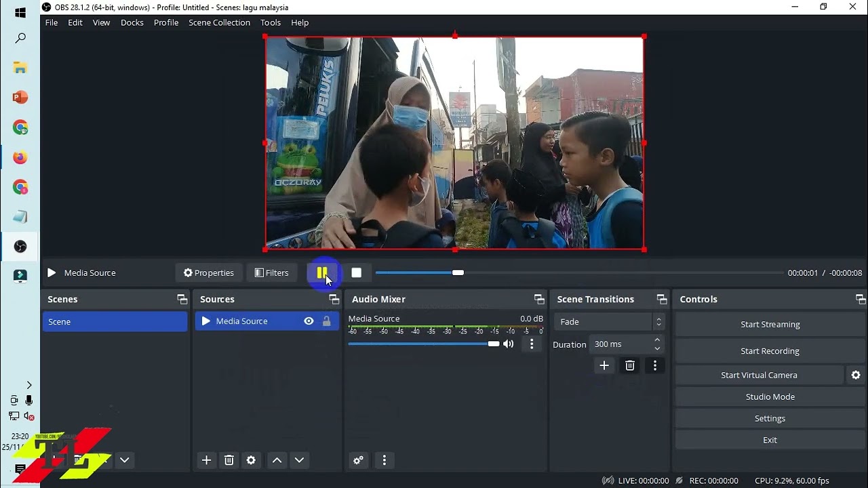Open PowerPoint from the taskbar
This screenshot has height=488, width=868.
coord(20,98)
